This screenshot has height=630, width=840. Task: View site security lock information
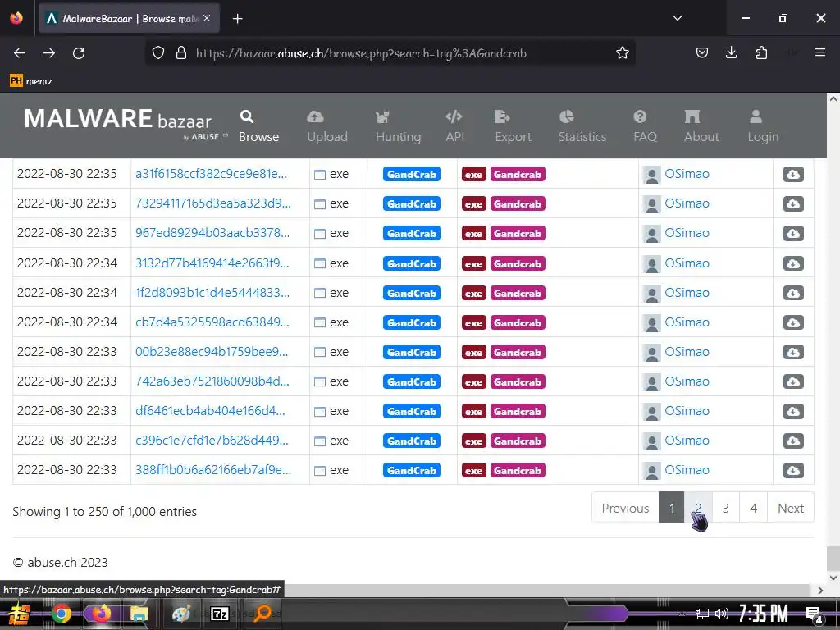point(181,53)
